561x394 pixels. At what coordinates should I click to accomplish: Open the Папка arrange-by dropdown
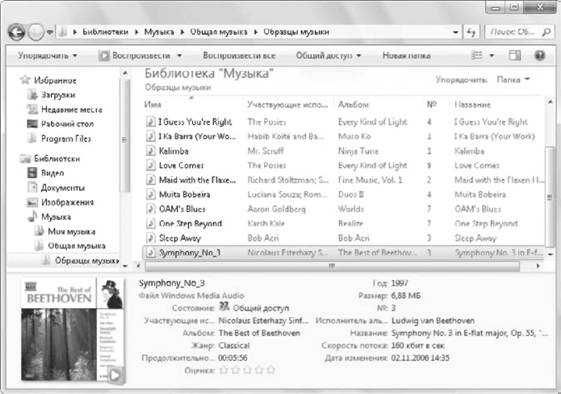click(x=513, y=80)
